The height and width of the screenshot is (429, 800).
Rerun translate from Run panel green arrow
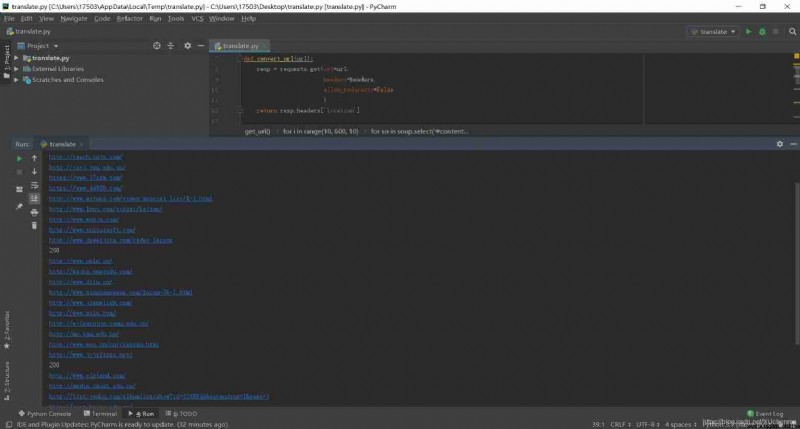click(19, 159)
